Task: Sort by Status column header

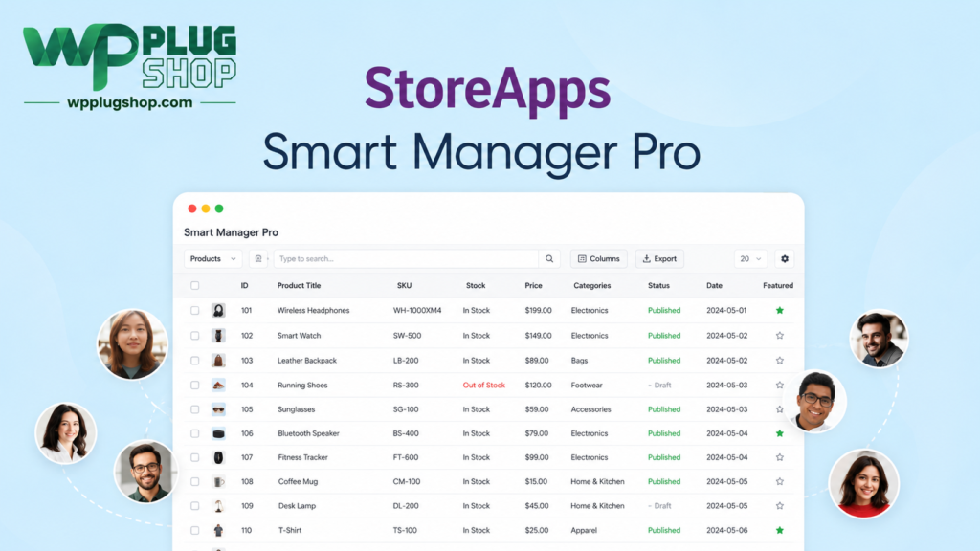Action: pos(658,285)
